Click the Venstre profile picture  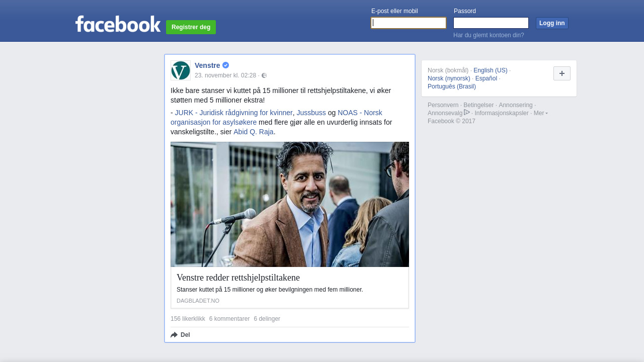click(181, 70)
